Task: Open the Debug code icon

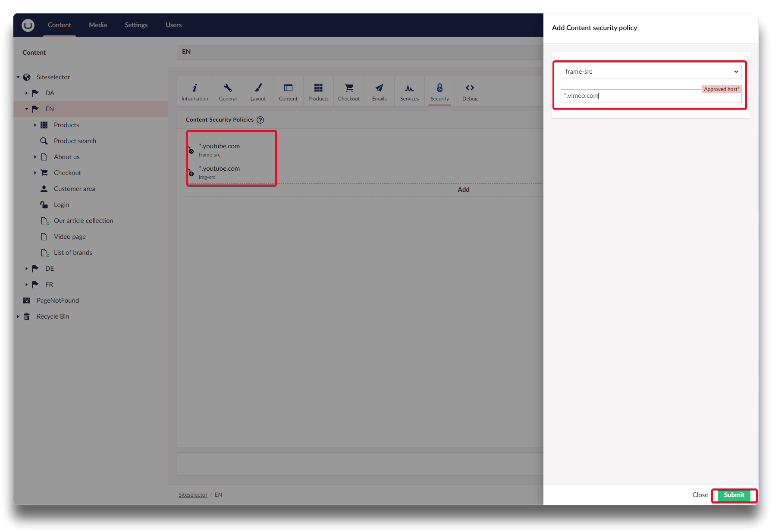Action: point(470,88)
